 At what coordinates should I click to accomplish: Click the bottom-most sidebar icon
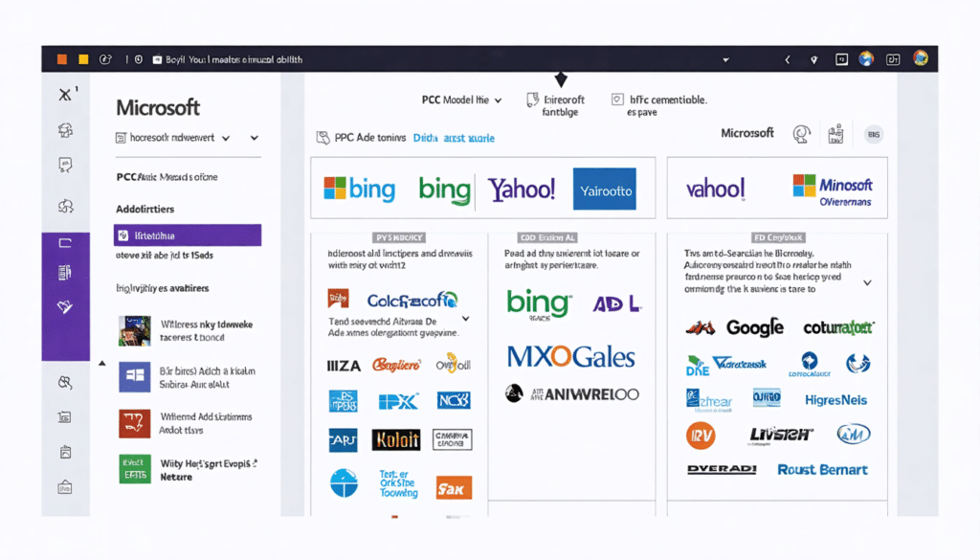point(65,487)
